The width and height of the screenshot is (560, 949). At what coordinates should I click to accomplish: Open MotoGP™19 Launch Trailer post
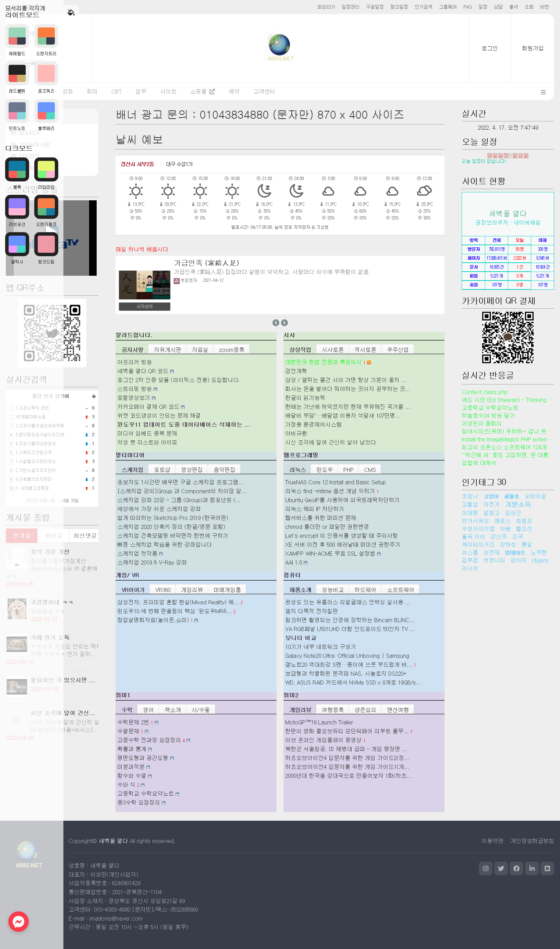click(319, 722)
